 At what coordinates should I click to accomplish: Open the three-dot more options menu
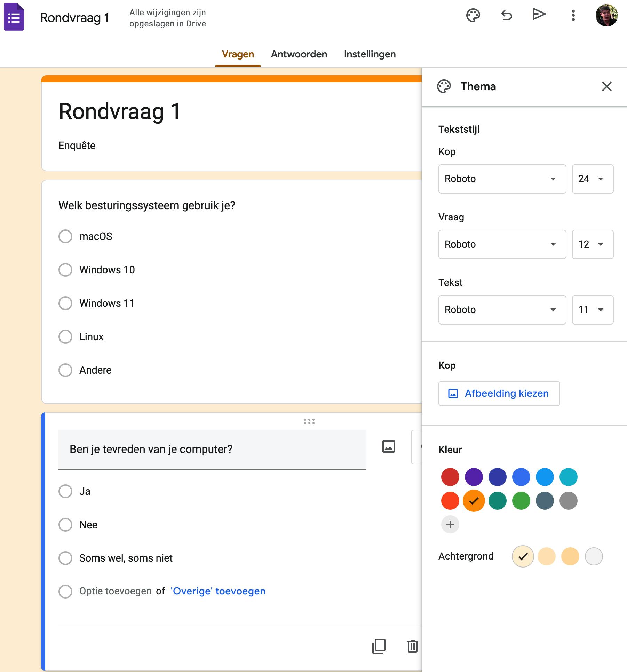pyautogui.click(x=573, y=16)
